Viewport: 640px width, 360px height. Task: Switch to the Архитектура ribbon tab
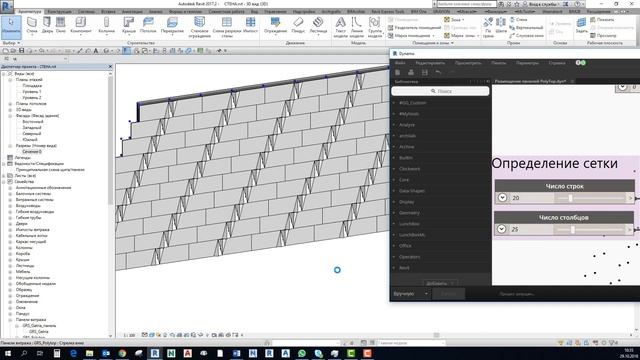tap(29, 11)
